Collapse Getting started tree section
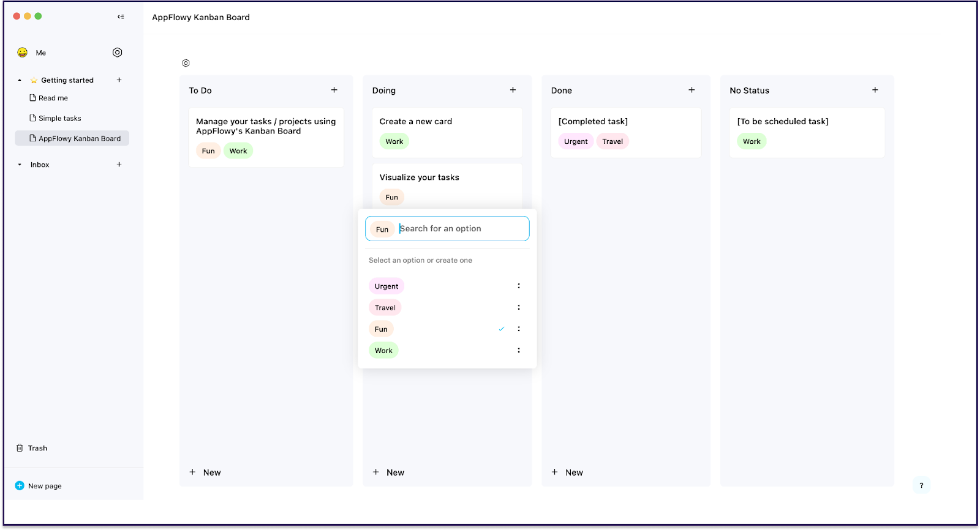 [x=20, y=80]
